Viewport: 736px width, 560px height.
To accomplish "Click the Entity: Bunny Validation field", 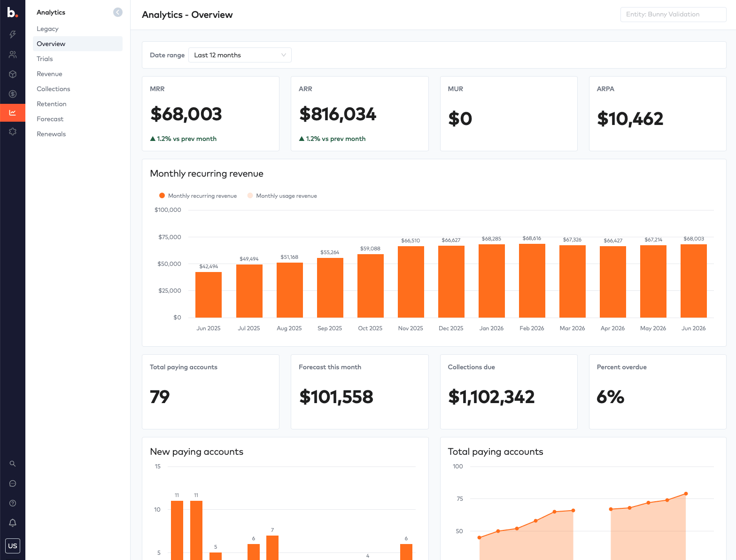I will (673, 15).
